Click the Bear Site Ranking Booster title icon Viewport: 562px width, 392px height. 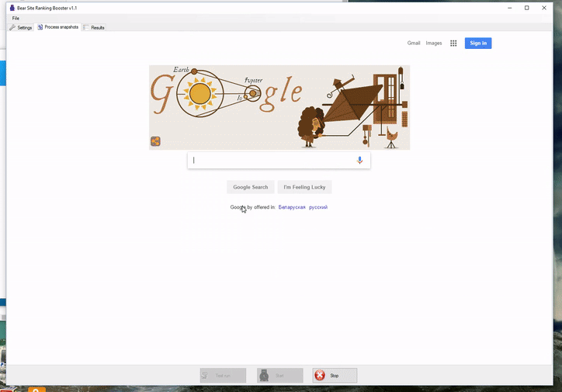(x=12, y=8)
